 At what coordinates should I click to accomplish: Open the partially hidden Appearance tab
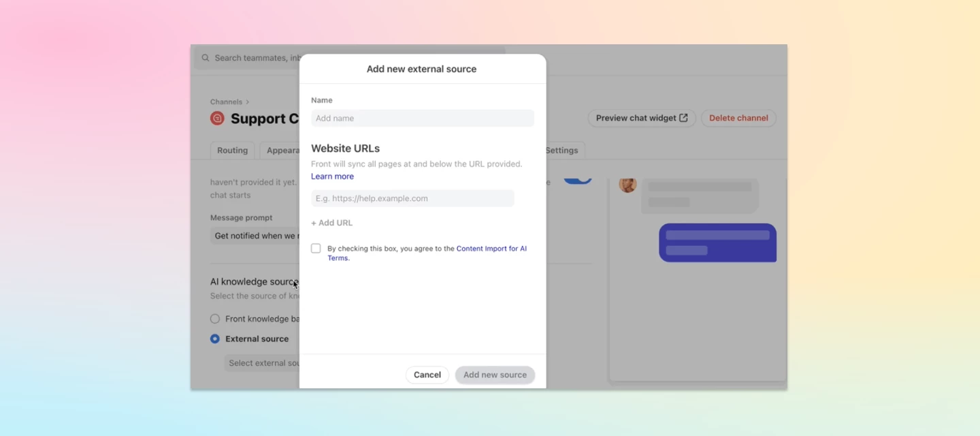click(280, 151)
